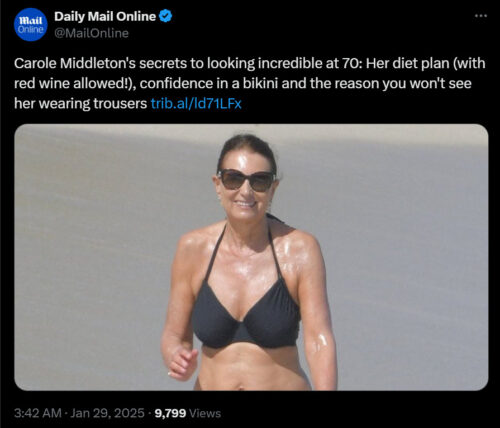Open the Mail Online profile avatar
The image size is (500, 428).
pyautogui.click(x=30, y=24)
